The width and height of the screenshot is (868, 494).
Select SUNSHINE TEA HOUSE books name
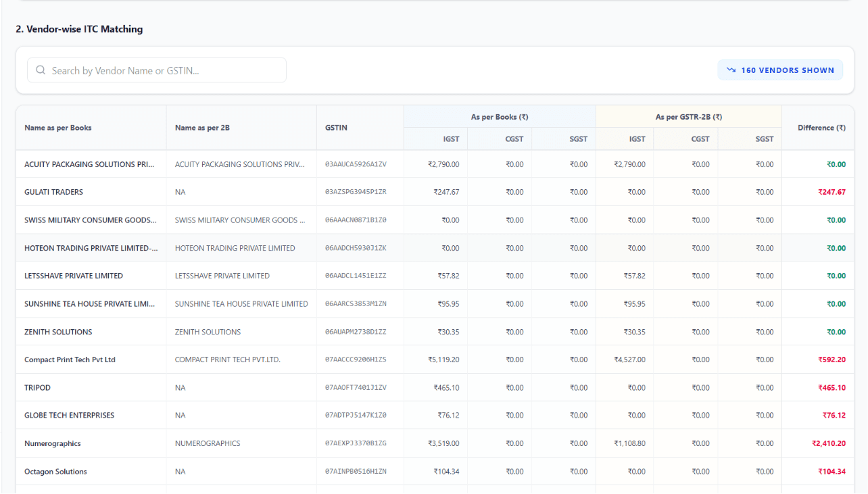click(90, 304)
